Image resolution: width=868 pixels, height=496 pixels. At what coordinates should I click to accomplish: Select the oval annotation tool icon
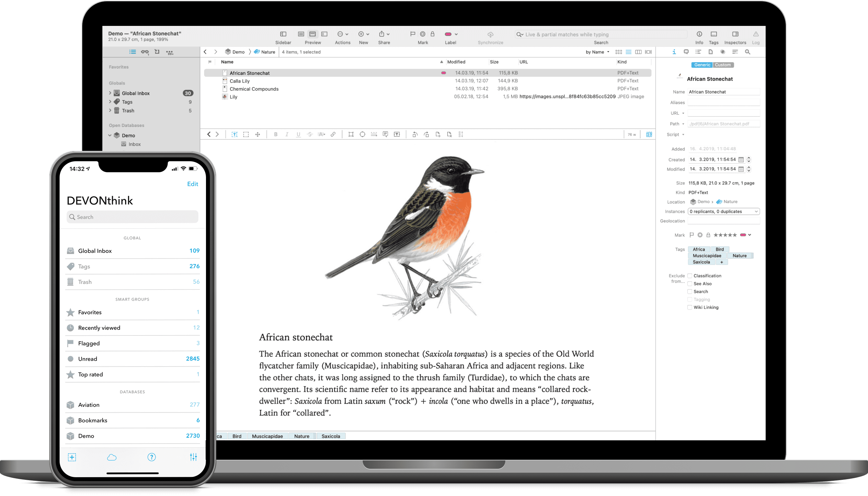pos(362,135)
